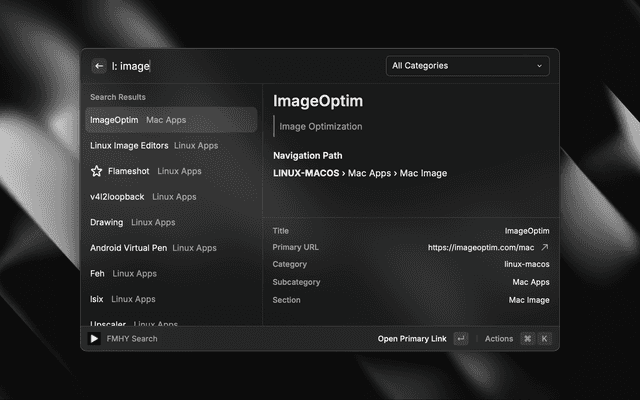Click the All Categories chevron arrow
Screen dimensions: 640x400
click(539, 66)
